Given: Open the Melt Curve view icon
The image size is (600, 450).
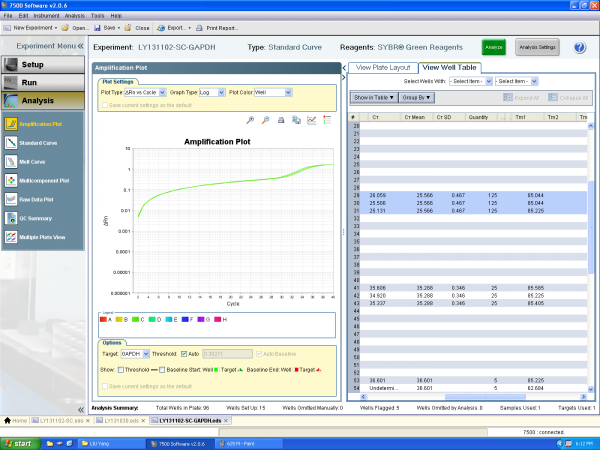Looking at the screenshot, I should (11, 161).
